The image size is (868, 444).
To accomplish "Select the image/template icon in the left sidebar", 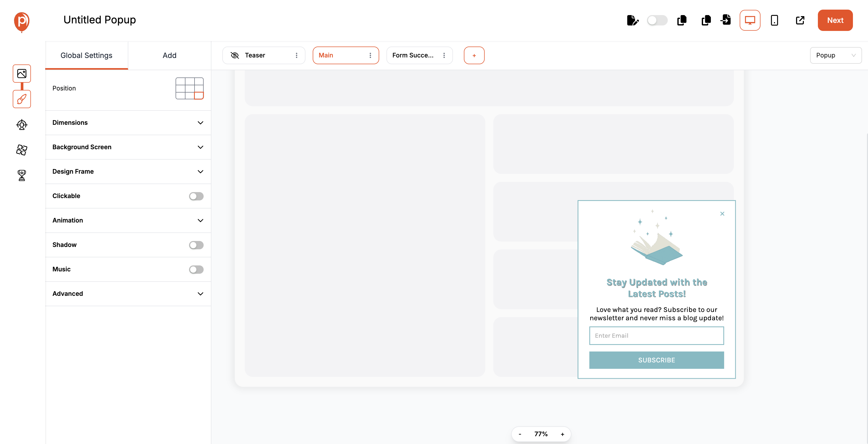I will click(22, 74).
